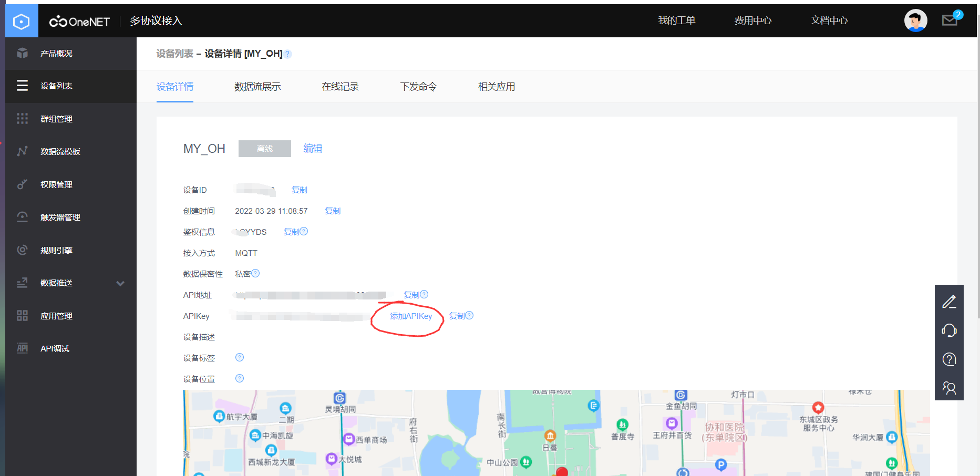Image resolution: width=980 pixels, height=476 pixels.
Task: Select 应用管理 in the sidebar
Action: (57, 315)
